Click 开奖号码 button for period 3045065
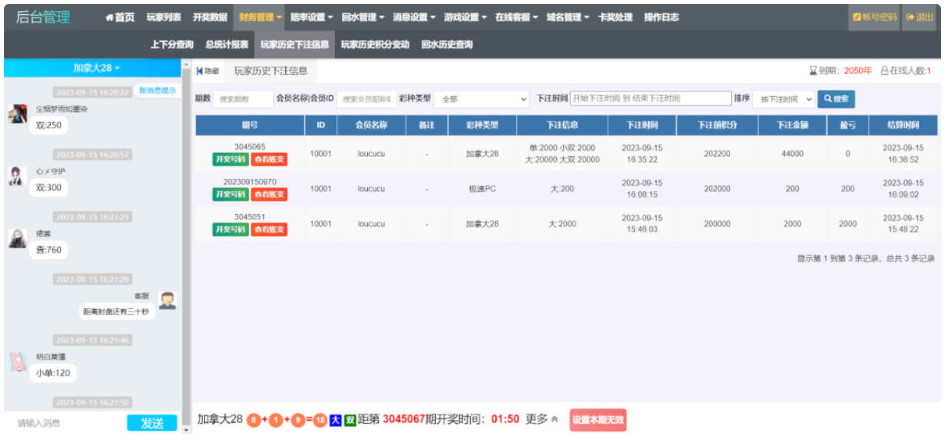The image size is (947, 445). click(230, 159)
